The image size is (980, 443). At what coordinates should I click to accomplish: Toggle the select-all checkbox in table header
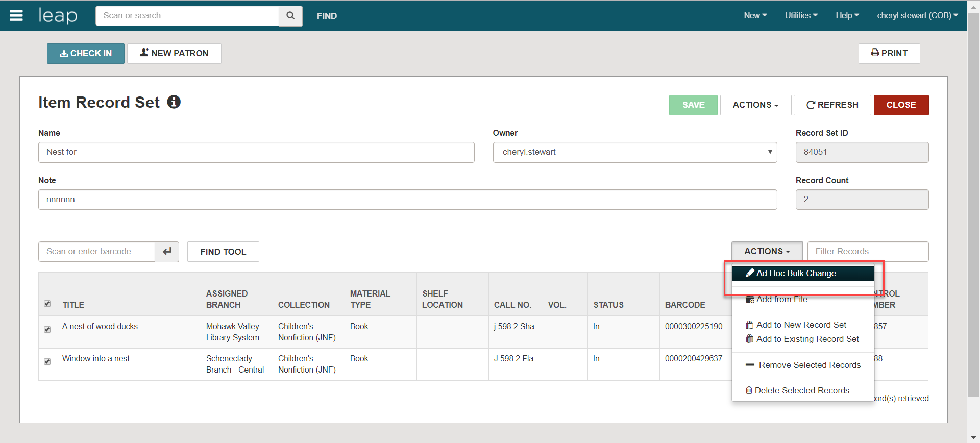coord(47,304)
